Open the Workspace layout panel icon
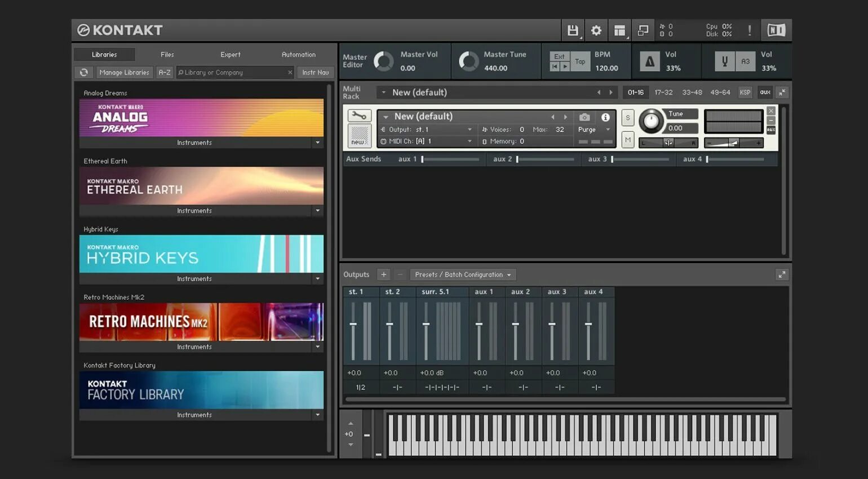 tap(619, 30)
